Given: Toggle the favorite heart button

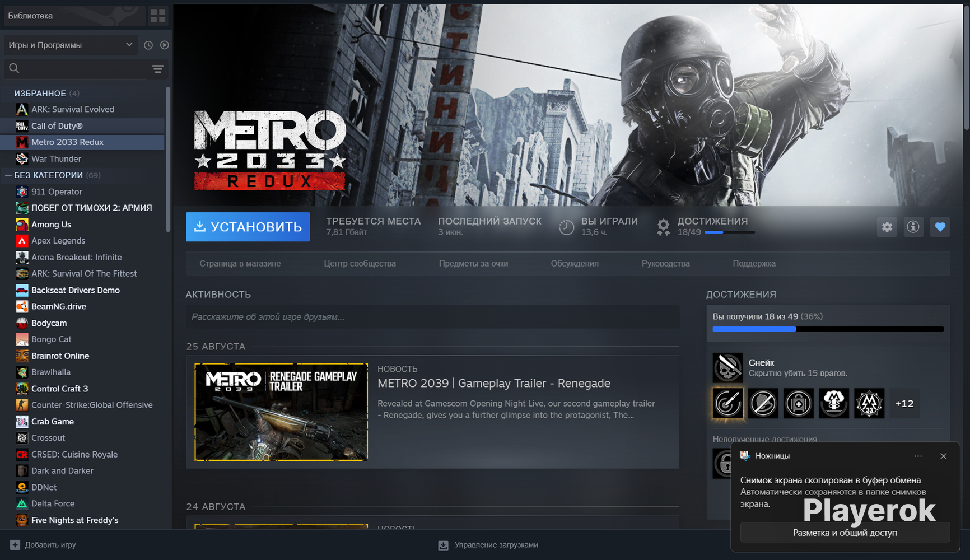Looking at the screenshot, I should click(940, 227).
